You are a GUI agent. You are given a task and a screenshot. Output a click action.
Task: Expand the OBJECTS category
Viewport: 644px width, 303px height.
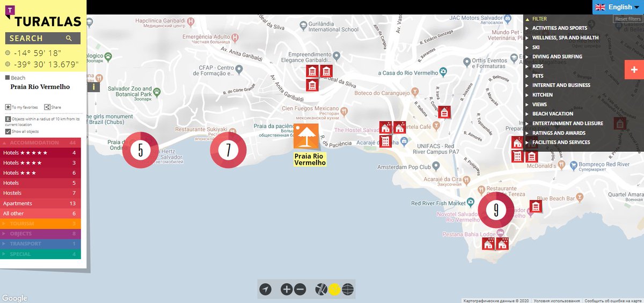[40, 234]
